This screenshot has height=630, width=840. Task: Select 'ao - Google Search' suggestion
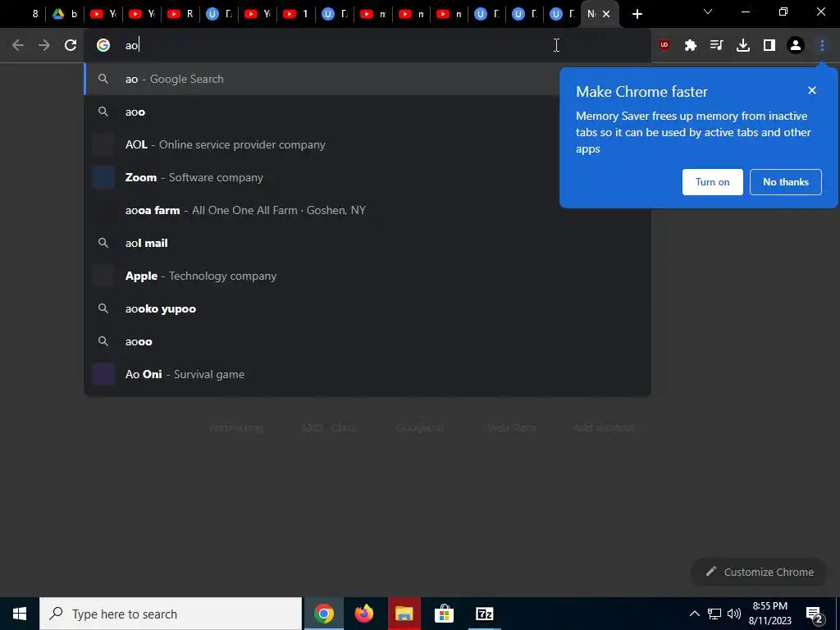click(x=322, y=80)
